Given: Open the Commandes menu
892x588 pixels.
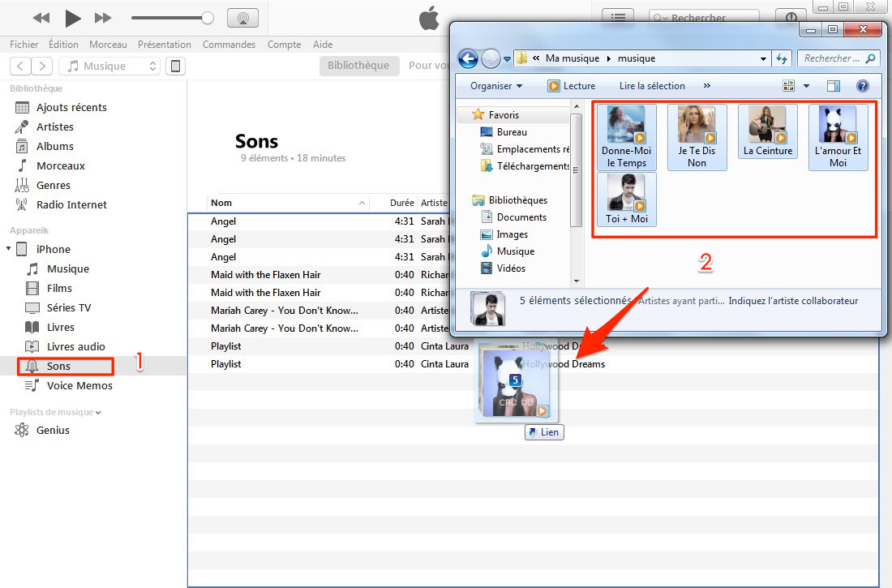Looking at the screenshot, I should click(x=229, y=45).
